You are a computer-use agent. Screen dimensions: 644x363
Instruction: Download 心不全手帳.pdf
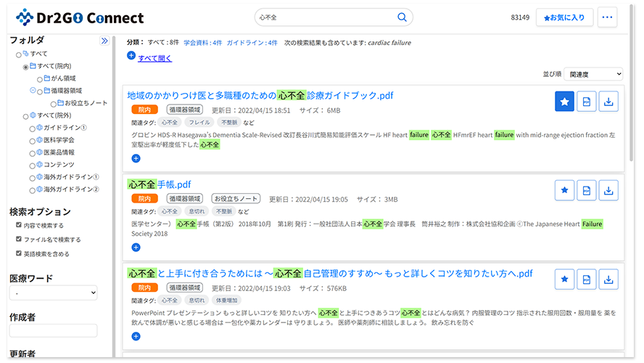(x=608, y=190)
